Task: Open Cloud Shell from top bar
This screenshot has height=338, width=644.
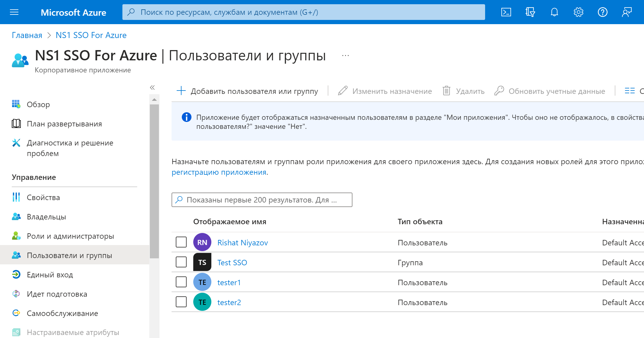Action: point(506,12)
